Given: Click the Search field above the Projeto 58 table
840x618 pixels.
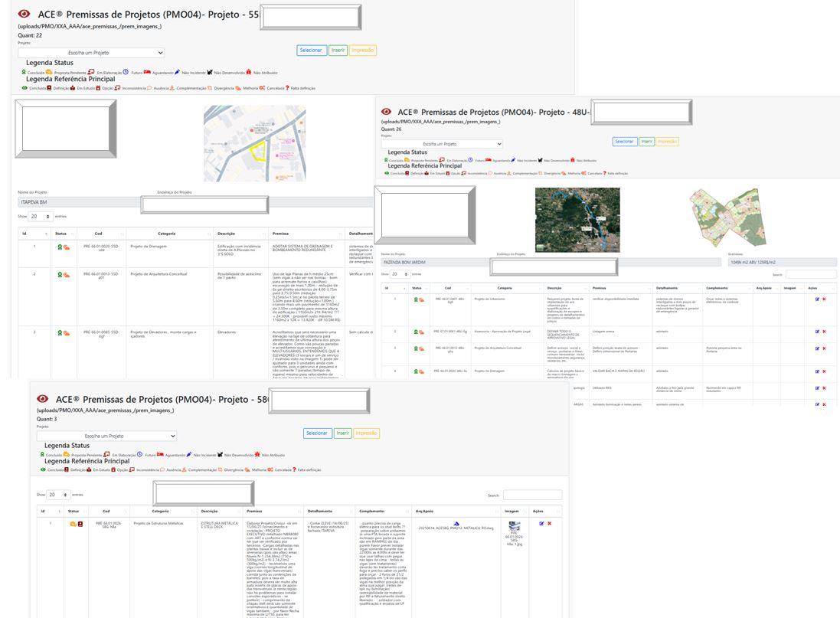Looking at the screenshot, I should [532, 495].
